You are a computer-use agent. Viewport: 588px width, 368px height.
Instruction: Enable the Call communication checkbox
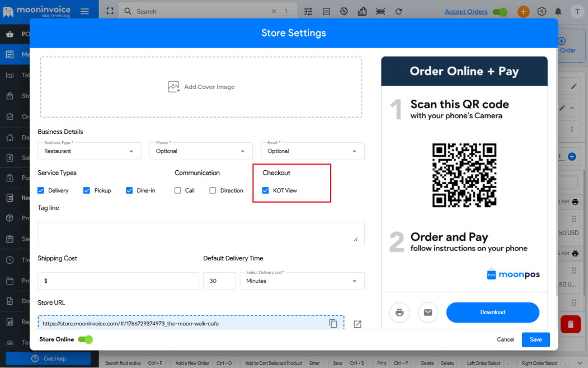point(177,190)
